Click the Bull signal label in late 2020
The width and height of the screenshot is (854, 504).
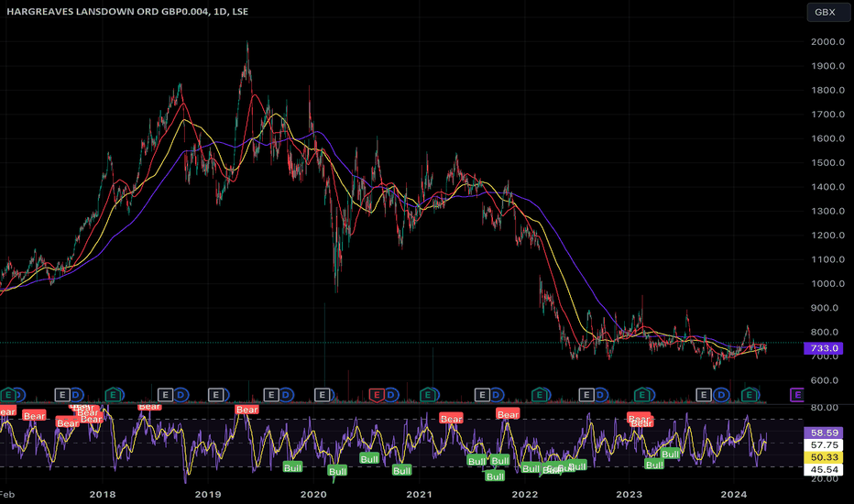click(402, 470)
